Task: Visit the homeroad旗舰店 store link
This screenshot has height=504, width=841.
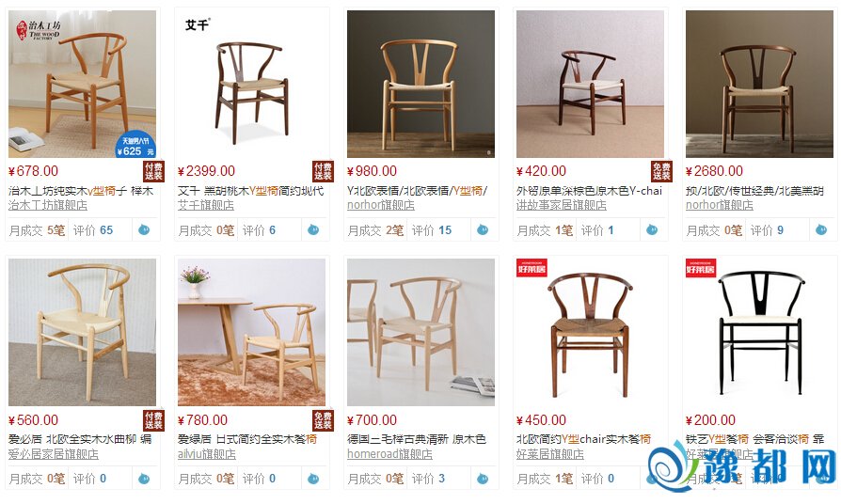Action: tap(389, 454)
